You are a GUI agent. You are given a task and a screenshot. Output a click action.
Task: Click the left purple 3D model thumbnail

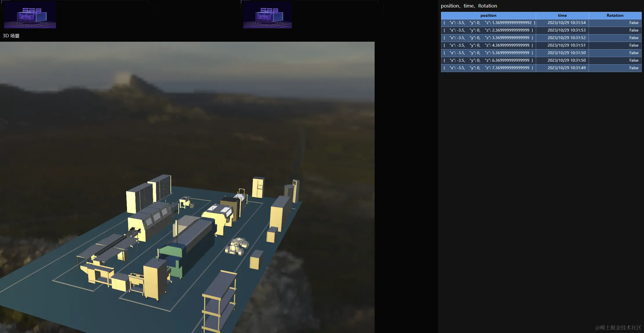pyautogui.click(x=30, y=15)
